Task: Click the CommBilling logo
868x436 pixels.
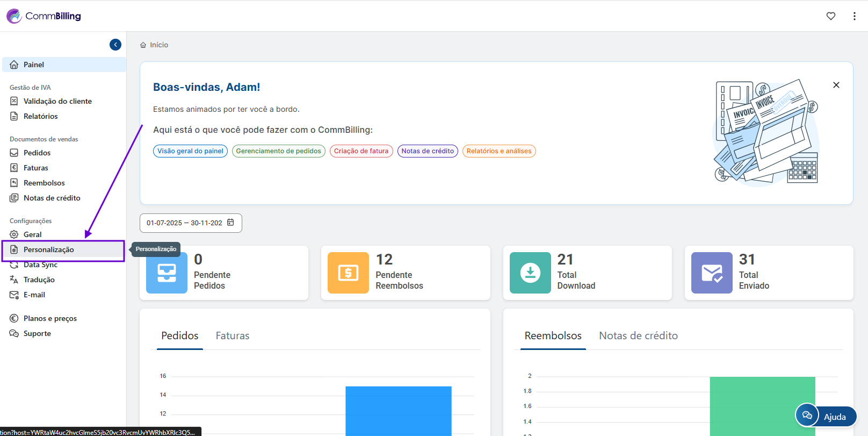Action: pyautogui.click(x=44, y=16)
